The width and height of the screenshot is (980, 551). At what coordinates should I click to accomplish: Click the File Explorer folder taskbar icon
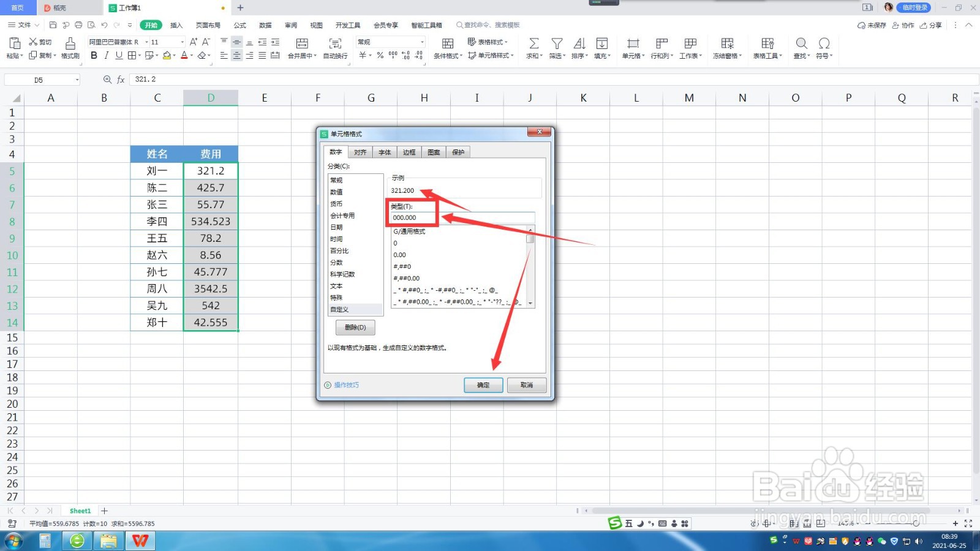pos(108,541)
